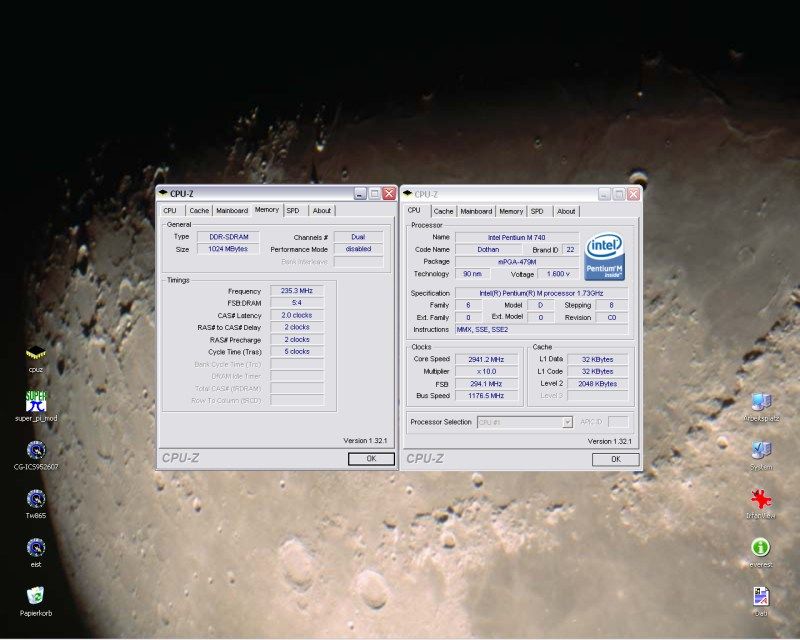The image size is (800, 640).
Task: Click Package value mPGA-479M
Action: point(517,262)
